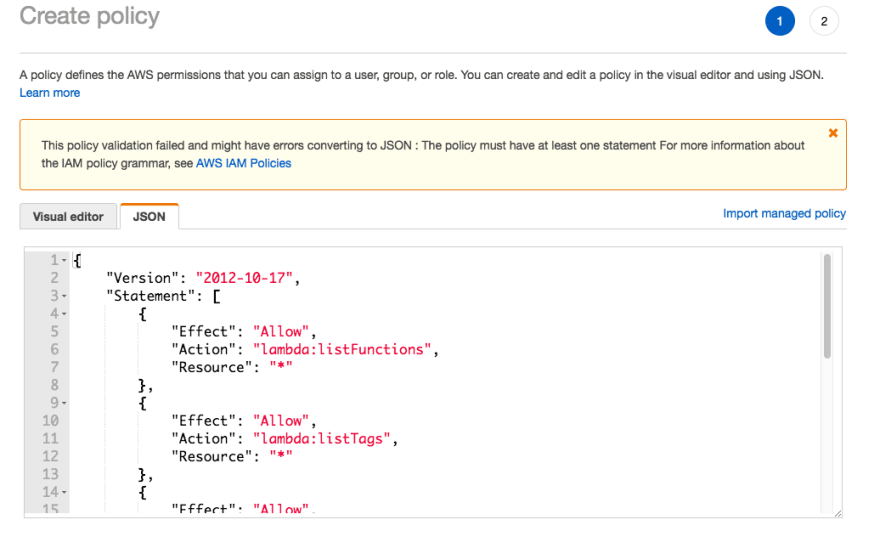The height and width of the screenshot is (548, 880).
Task: Click the step 1 circle indicator
Action: [x=780, y=21]
